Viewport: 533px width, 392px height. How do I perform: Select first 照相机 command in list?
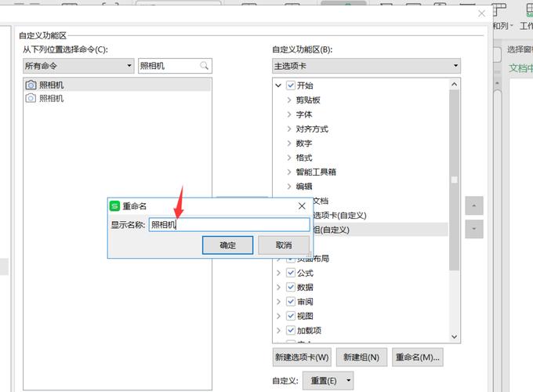pos(118,85)
